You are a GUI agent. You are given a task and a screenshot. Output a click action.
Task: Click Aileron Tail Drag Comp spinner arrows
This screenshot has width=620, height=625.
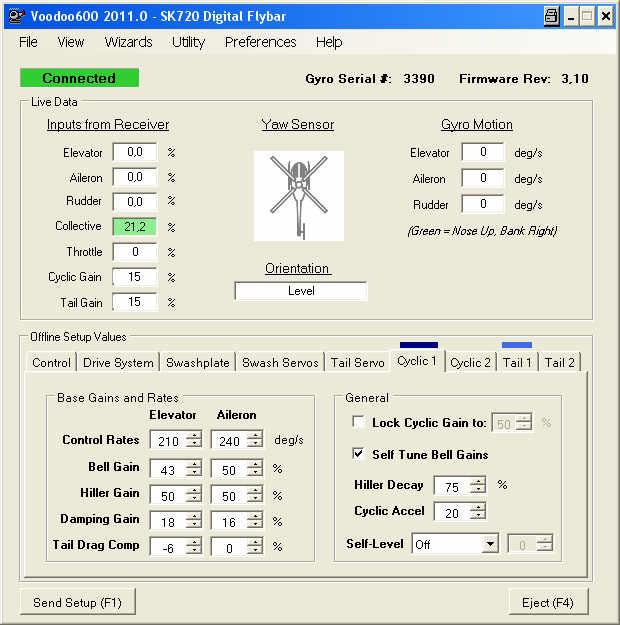click(255, 546)
